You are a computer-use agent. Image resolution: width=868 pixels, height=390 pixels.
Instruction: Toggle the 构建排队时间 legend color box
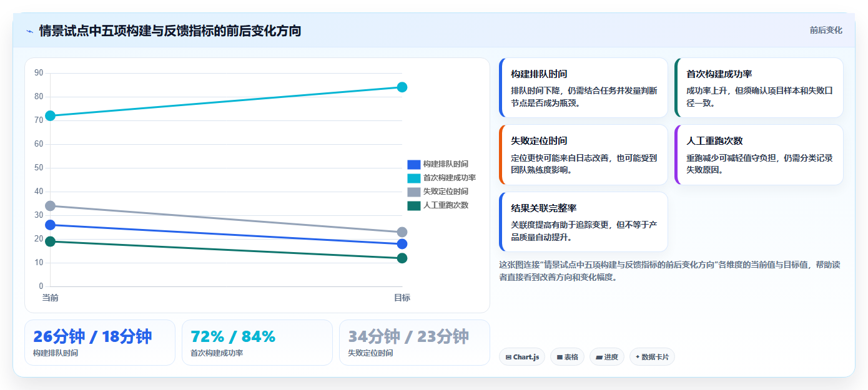[x=414, y=164]
